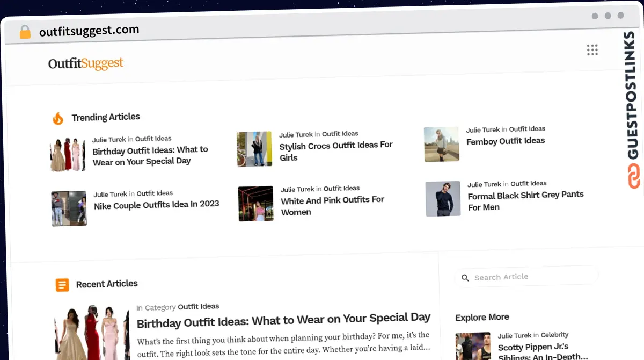Open Nike Couple Outfits Idea In 2023
The image size is (644, 360).
(156, 205)
